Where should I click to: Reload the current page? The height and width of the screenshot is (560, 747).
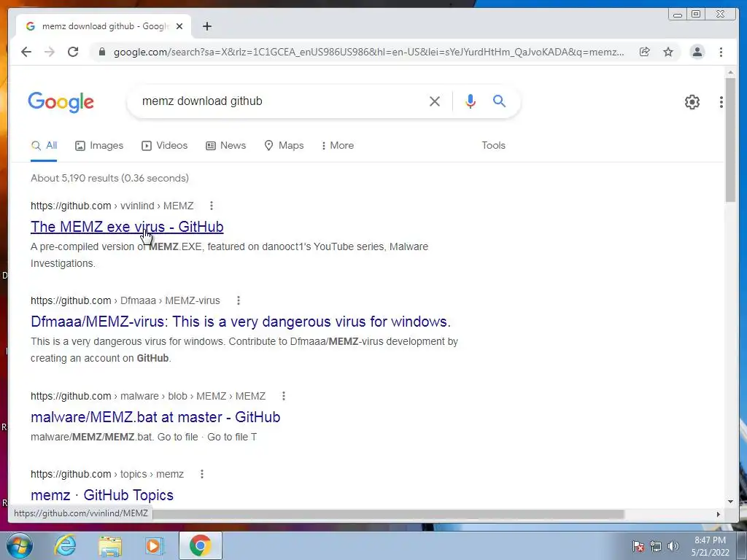point(73,52)
